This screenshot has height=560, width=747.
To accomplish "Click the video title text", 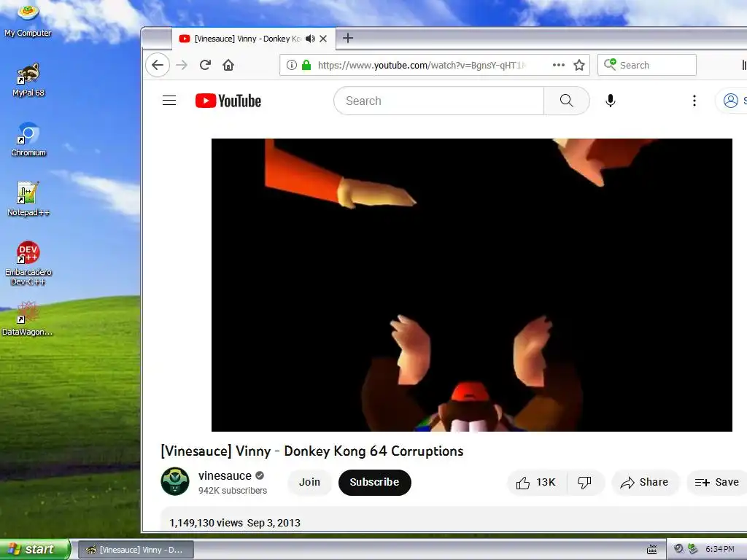I will click(x=312, y=451).
